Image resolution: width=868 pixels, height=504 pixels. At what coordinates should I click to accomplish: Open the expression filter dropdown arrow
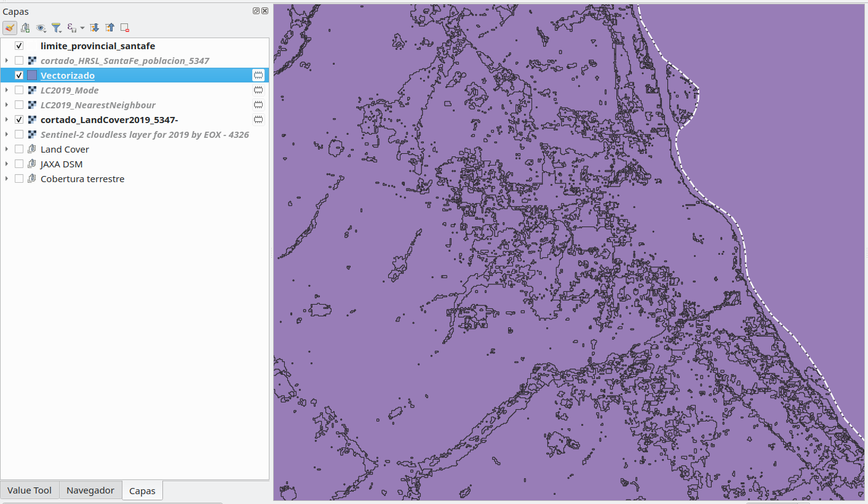tap(82, 28)
